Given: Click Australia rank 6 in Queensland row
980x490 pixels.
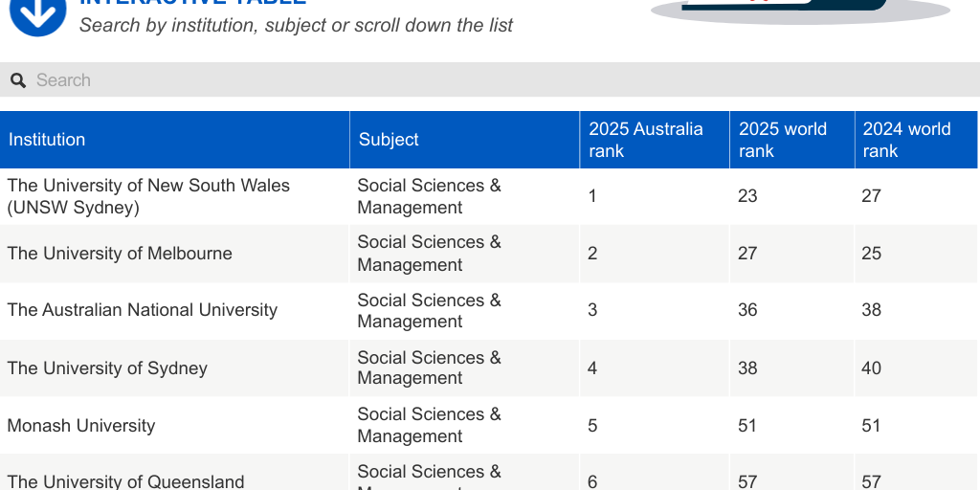Looking at the screenshot, I should 591,482.
